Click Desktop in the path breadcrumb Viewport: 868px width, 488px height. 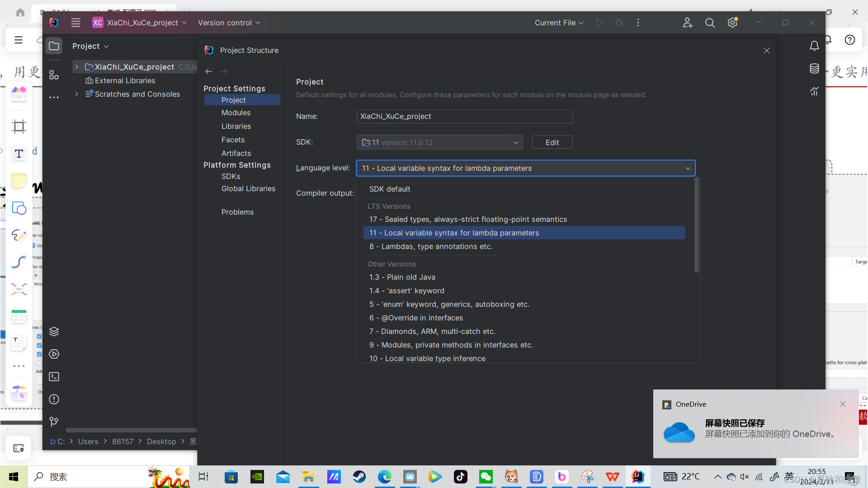(x=161, y=441)
